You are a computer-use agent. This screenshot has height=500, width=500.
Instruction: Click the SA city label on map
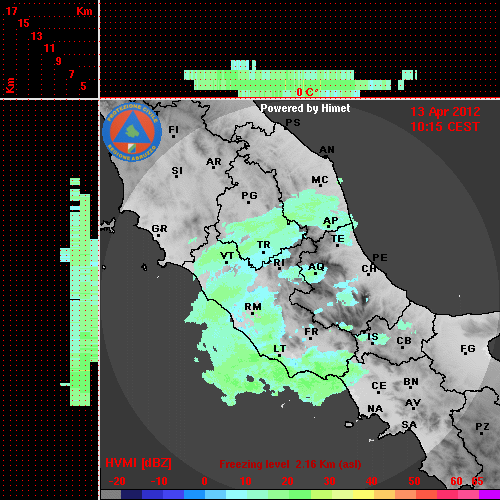(409, 425)
